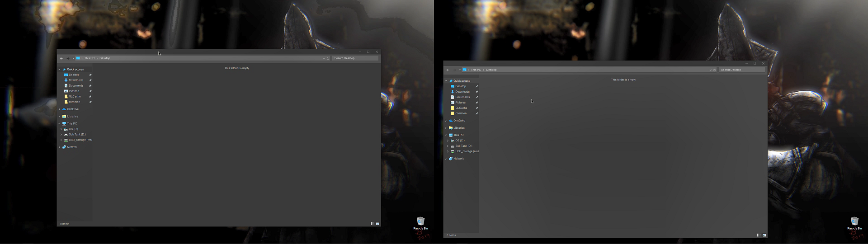The image size is (868, 244).
Task: Open recent locations dropdown in right-monitor Explorer
Action: [x=460, y=70]
